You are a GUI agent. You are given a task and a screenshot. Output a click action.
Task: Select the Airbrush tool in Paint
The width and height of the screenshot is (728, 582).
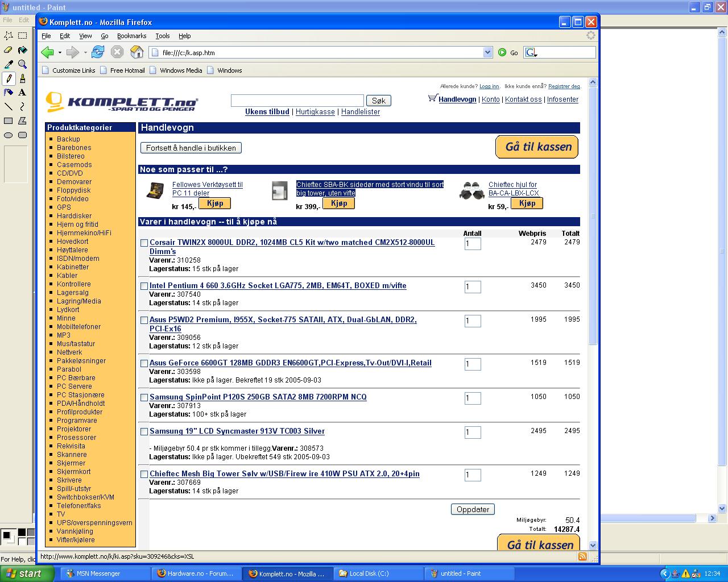click(x=9, y=92)
